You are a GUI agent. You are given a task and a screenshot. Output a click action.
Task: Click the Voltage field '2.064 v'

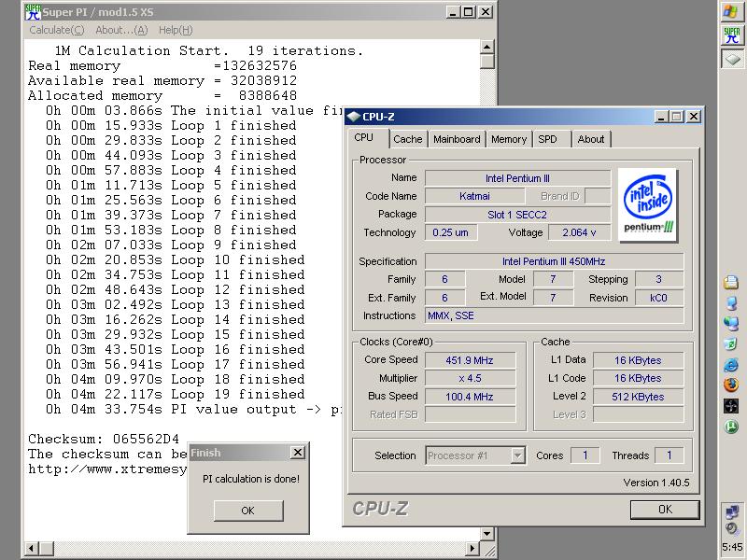pos(579,232)
